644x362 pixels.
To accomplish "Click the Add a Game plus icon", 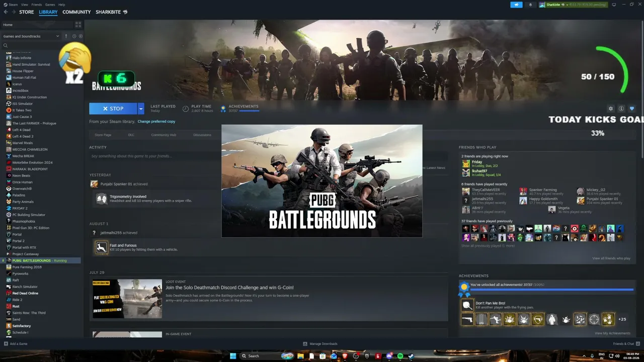I will (6, 344).
